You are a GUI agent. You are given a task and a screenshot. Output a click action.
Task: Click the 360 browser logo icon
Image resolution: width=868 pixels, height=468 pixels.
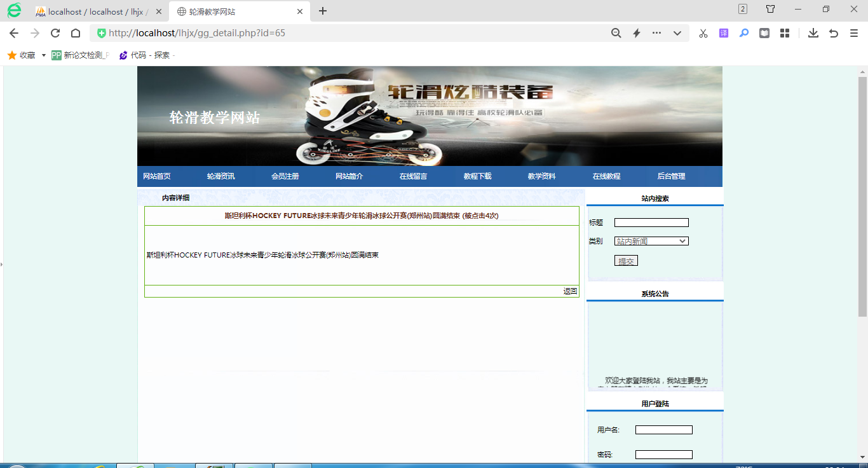coord(14,10)
